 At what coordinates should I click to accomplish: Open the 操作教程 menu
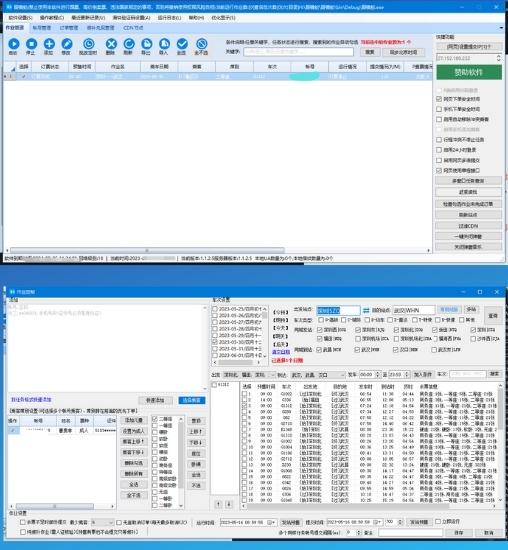tap(52, 18)
